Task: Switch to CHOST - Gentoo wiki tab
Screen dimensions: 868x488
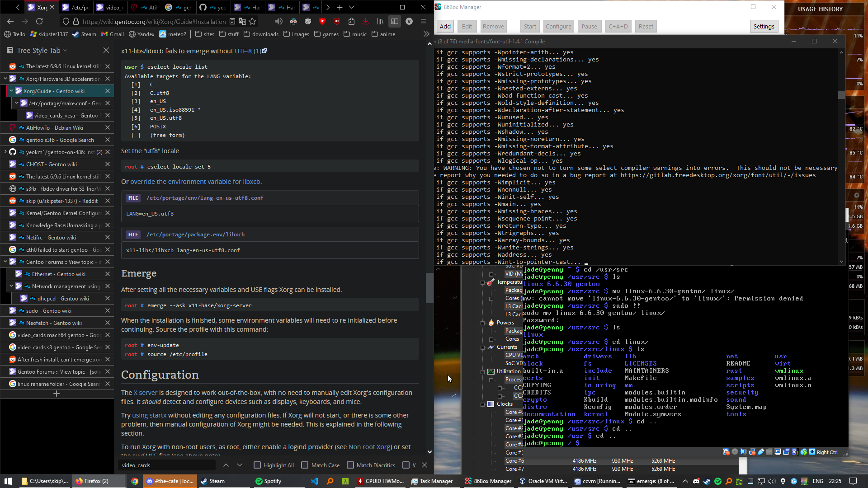Action: pyautogui.click(x=51, y=164)
